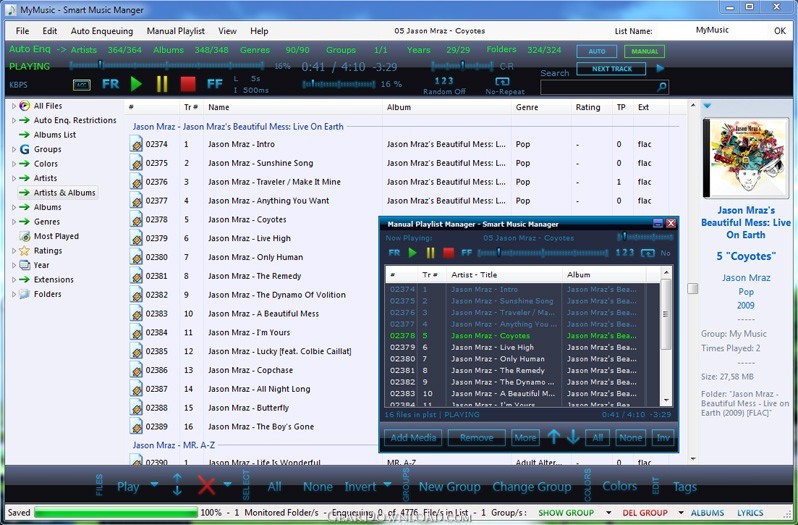798x525 pixels.
Task: Expand the All Files tree node
Action: click(x=14, y=106)
